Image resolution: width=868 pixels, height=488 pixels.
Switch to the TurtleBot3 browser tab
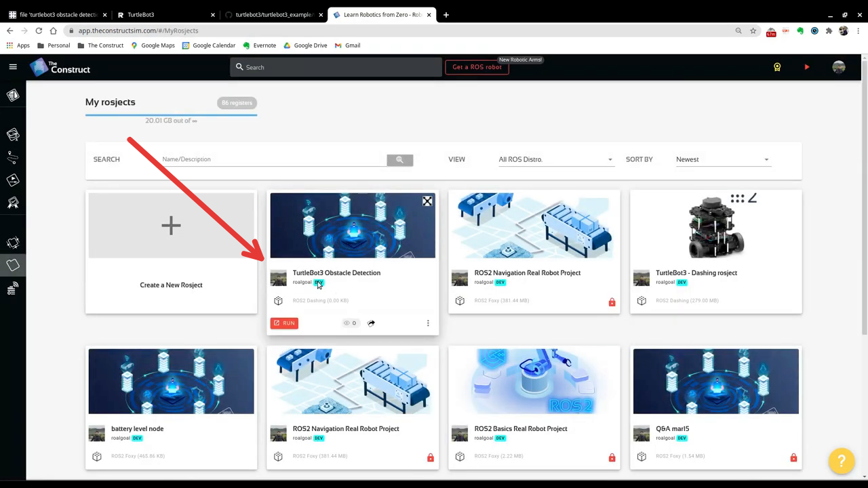pyautogui.click(x=166, y=14)
